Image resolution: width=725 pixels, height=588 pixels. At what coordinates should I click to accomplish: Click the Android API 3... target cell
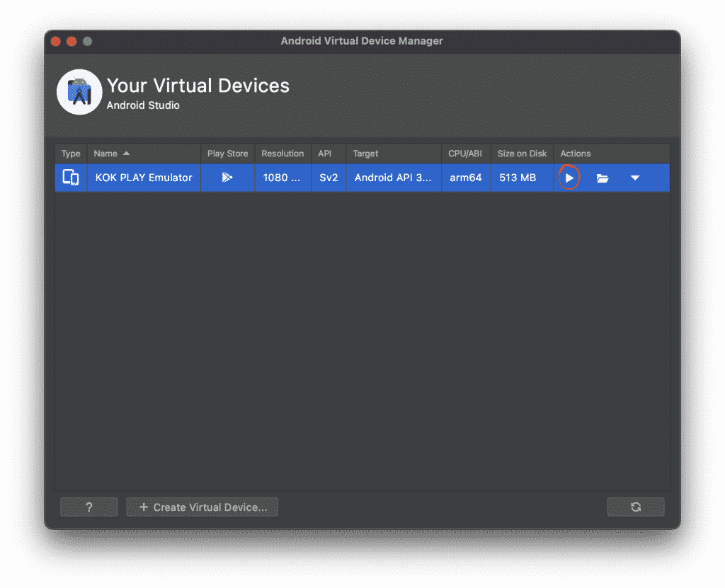point(394,178)
